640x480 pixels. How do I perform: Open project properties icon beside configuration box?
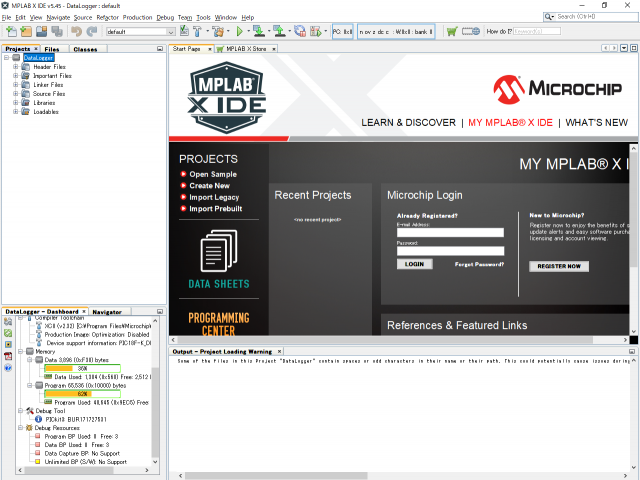coord(184,31)
